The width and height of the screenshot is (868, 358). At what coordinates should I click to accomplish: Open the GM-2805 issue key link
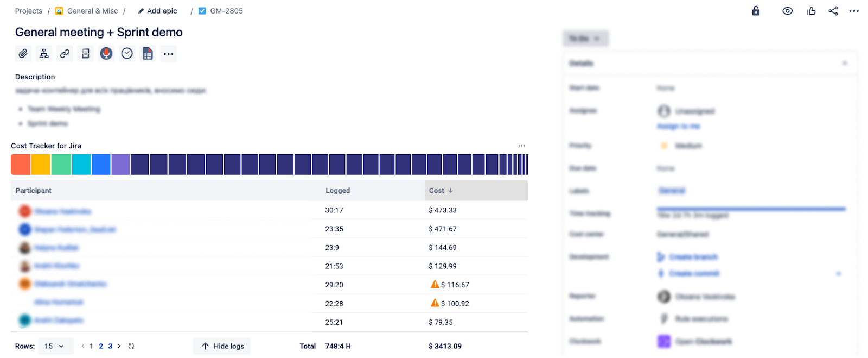point(226,11)
